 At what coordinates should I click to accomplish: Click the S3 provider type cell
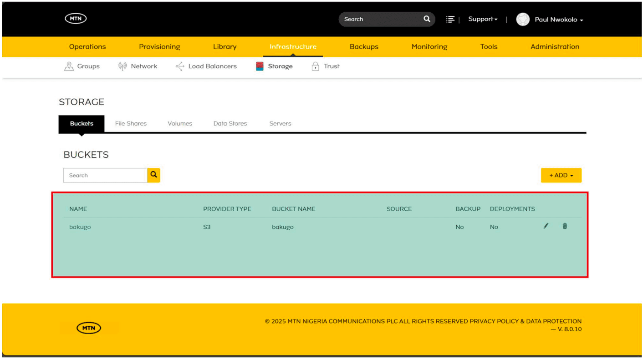pyautogui.click(x=207, y=227)
